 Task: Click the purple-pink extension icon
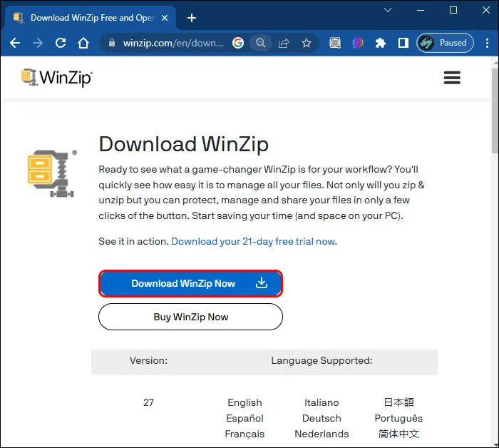[x=358, y=43]
